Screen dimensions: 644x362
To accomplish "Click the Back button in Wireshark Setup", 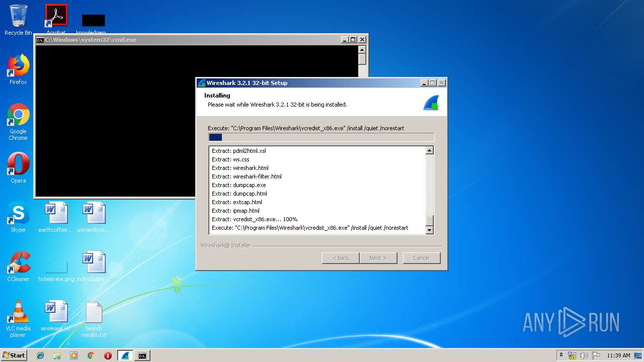I will click(x=341, y=258).
